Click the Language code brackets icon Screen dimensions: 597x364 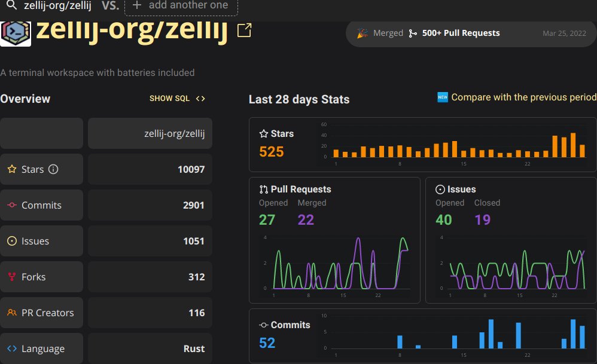tap(12, 348)
